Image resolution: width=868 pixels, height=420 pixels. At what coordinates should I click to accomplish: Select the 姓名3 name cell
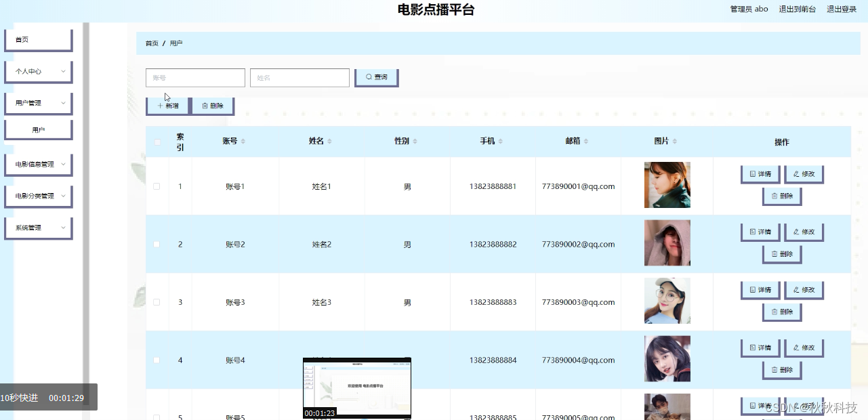click(322, 302)
